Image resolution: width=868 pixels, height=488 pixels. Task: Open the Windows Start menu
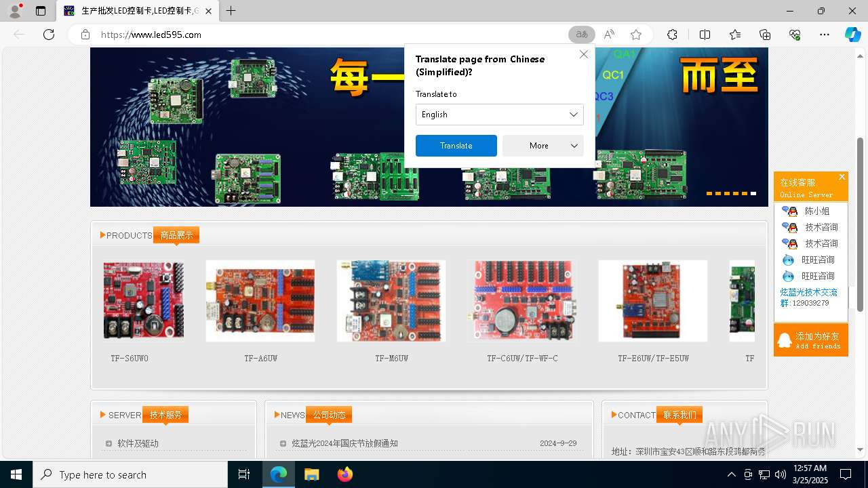[x=16, y=474]
